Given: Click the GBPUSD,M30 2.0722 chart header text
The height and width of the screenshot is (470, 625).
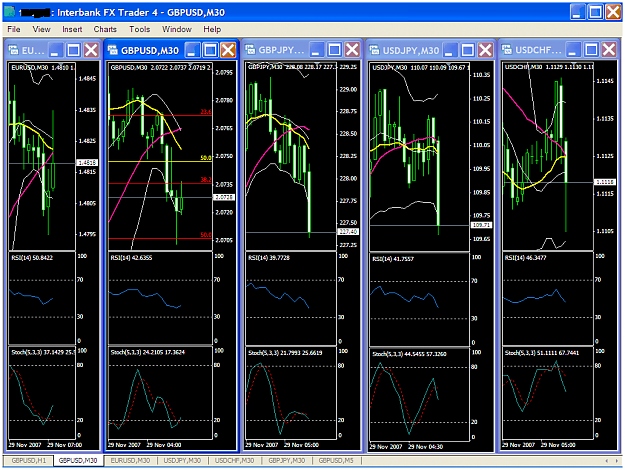Looking at the screenshot, I should coord(161,67).
